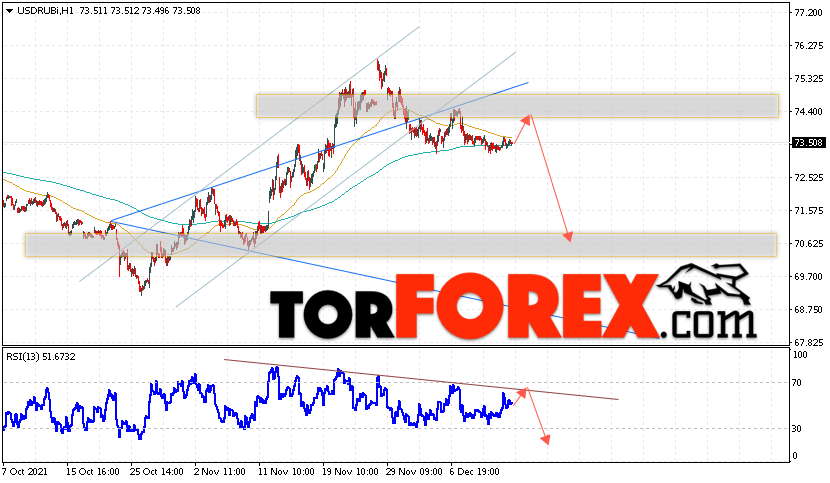
Task: Click the 11 Nov 10:00 time label
Action: [x=285, y=471]
